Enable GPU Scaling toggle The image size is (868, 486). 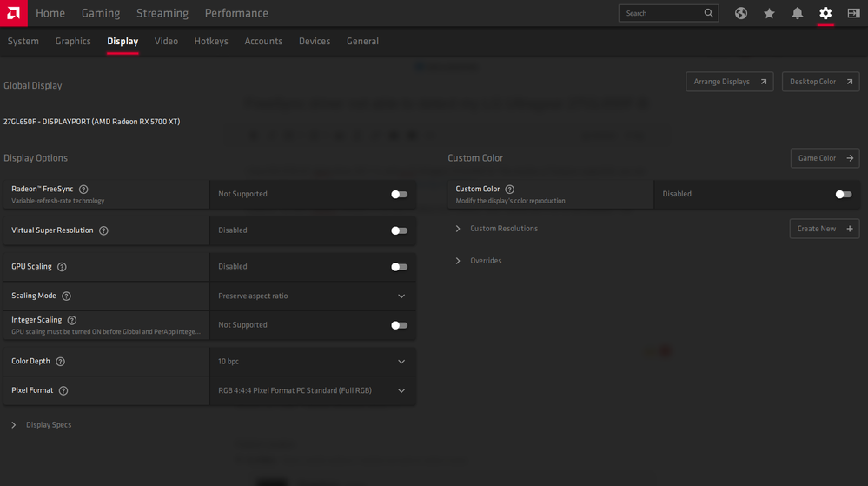(x=399, y=267)
